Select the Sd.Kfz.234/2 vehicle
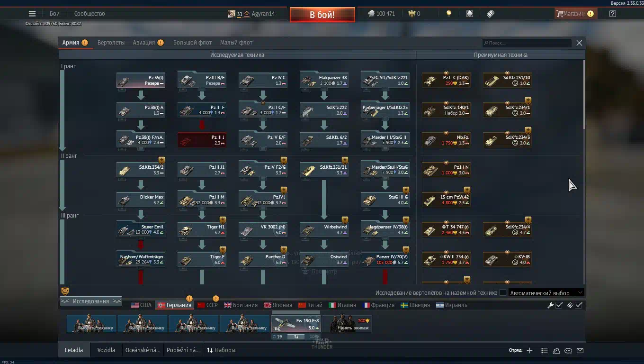This screenshot has width=644, height=364. (141, 170)
